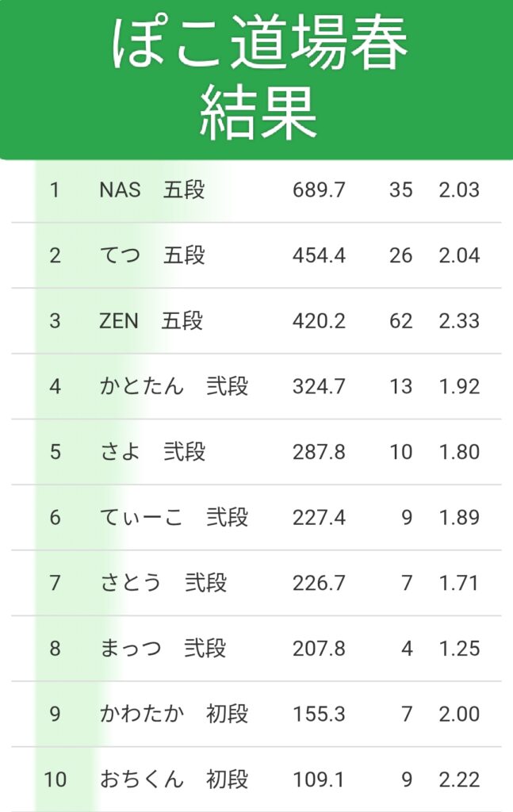
Task: Click the average rank 2.33
Action: (459, 321)
